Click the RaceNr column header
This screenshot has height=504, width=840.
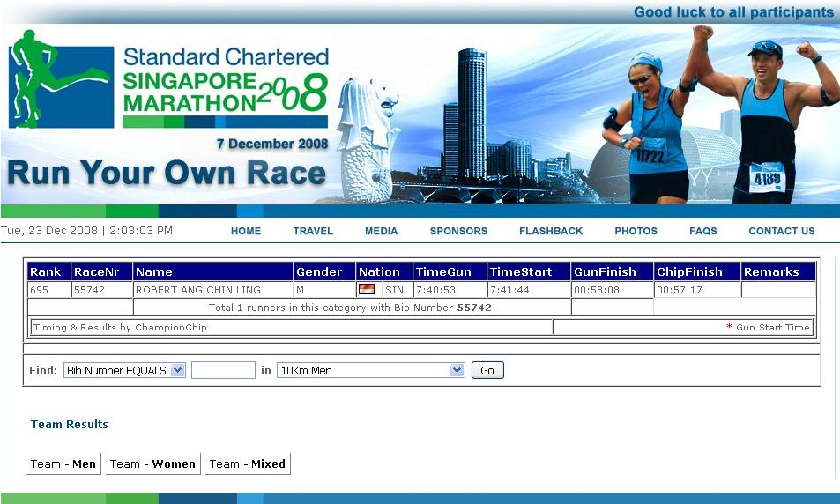[101, 271]
